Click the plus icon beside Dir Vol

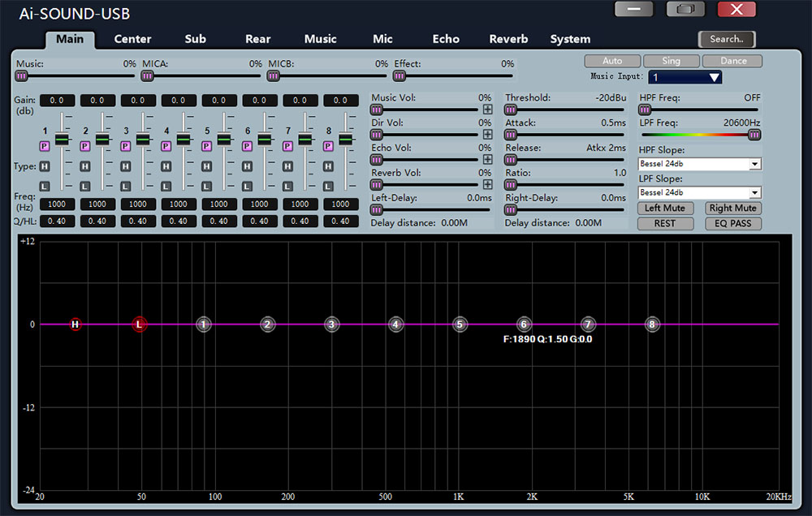(x=487, y=134)
